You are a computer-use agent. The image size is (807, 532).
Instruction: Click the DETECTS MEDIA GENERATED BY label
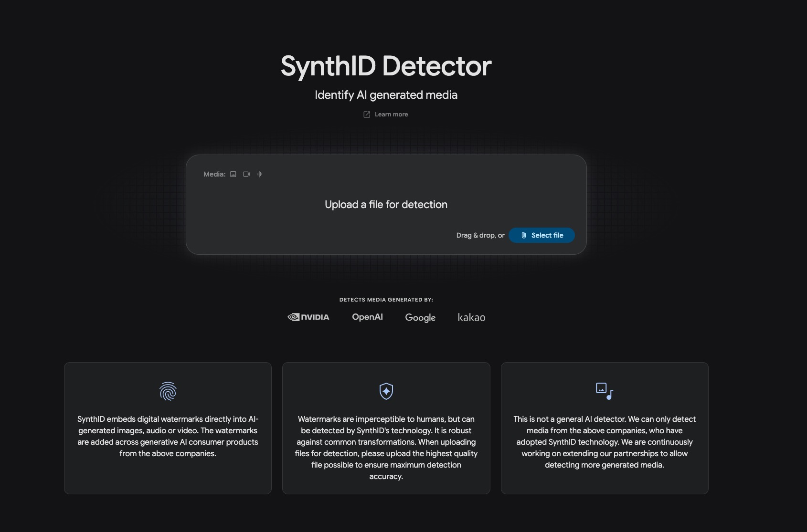(386, 300)
